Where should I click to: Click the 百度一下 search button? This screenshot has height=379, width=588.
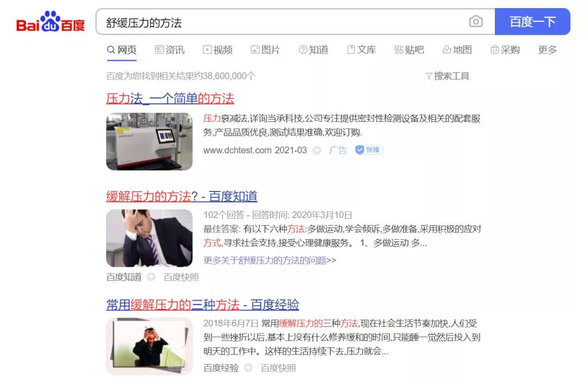tap(532, 22)
